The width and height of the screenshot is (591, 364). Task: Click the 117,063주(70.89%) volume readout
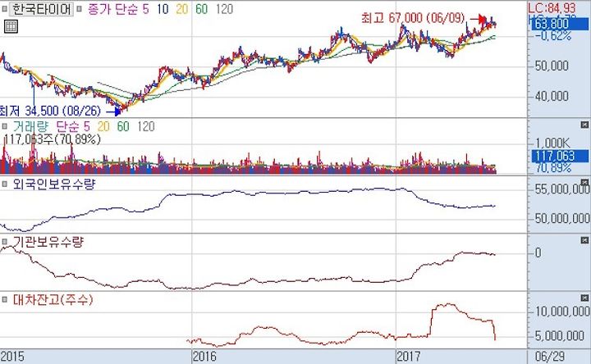coord(52,139)
